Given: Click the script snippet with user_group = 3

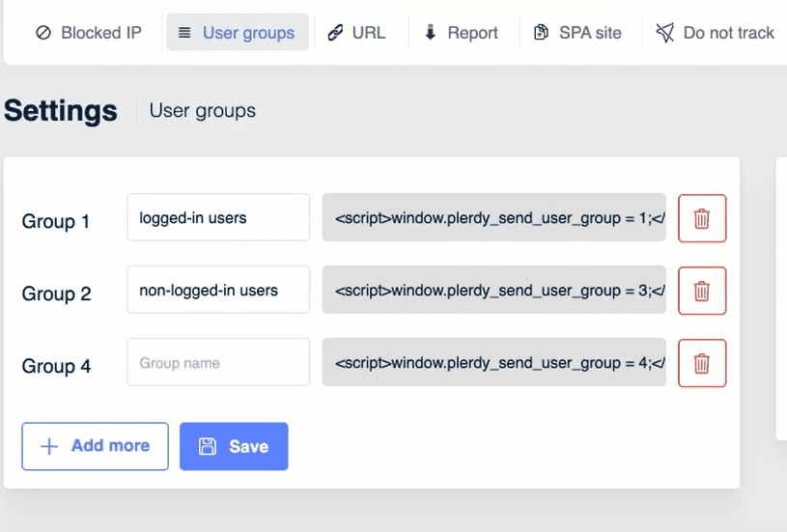Looking at the screenshot, I should (493, 291).
